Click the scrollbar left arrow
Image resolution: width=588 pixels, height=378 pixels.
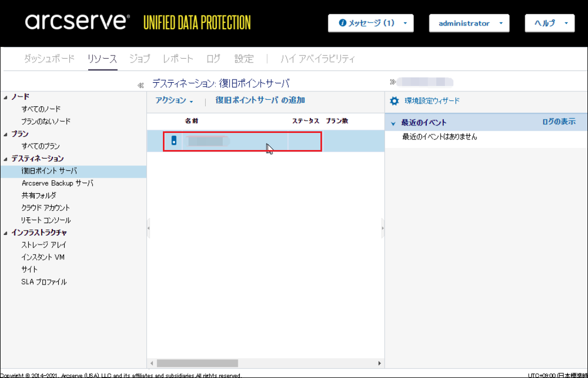pos(152,364)
